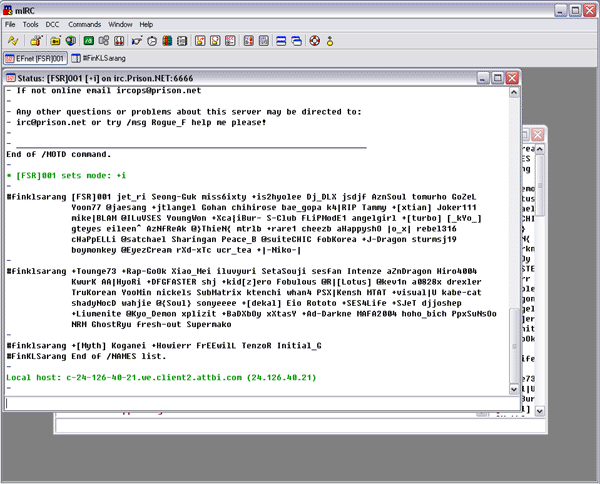The image size is (600, 484).
Task: Click the gray connected-boxes toolbar icon
Action: pyautogui.click(x=104, y=41)
